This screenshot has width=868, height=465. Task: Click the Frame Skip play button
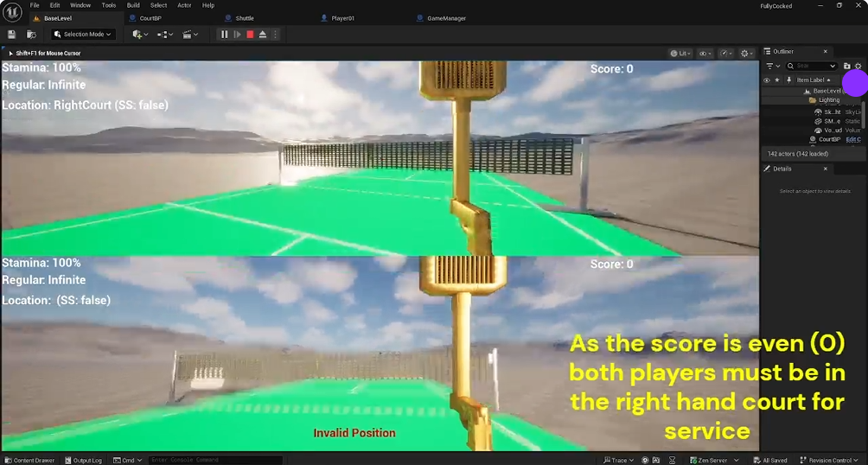point(237,35)
